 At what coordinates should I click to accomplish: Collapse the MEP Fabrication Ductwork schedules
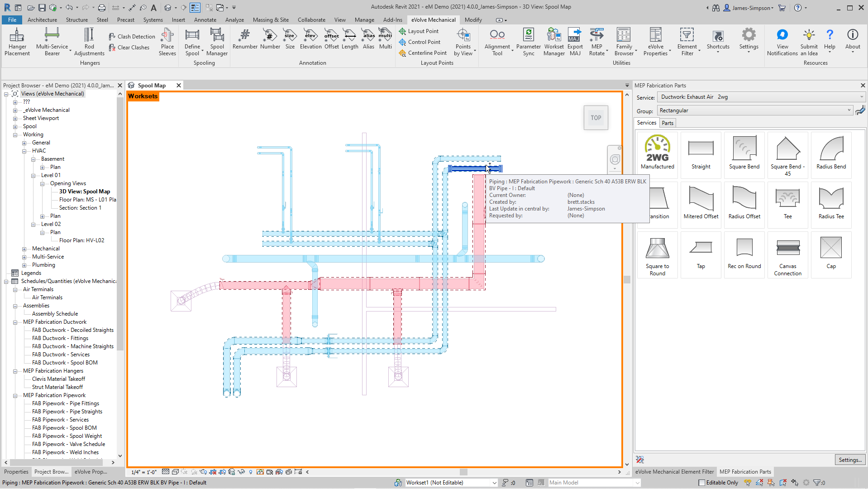[15, 322]
